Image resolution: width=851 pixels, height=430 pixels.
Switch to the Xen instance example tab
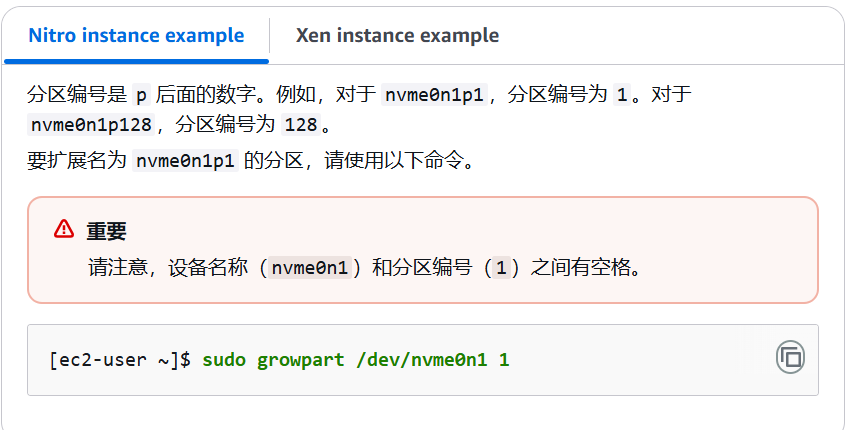[x=397, y=35]
